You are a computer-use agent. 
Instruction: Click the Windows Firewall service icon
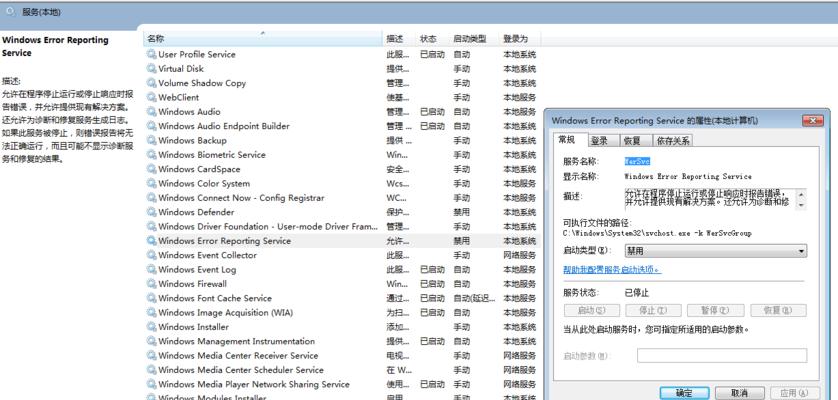pos(152,284)
